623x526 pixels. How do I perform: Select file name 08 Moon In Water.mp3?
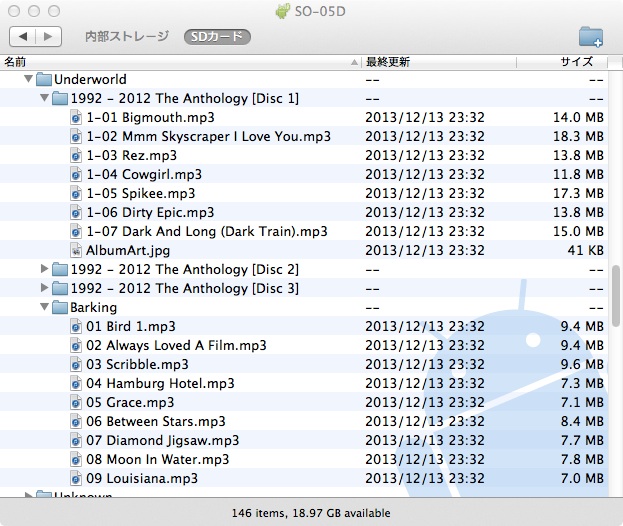pos(158,460)
